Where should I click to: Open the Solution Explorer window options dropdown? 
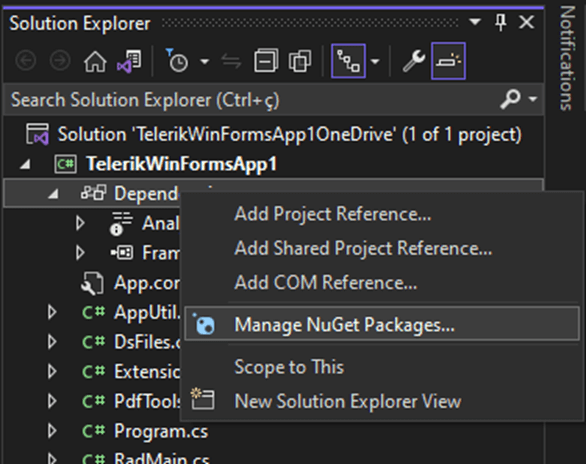(x=475, y=22)
